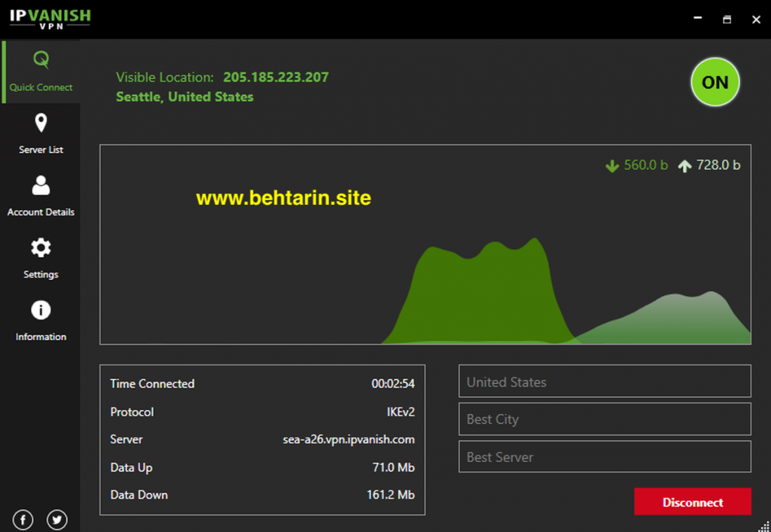Click the upload speed arrow

coord(684,166)
